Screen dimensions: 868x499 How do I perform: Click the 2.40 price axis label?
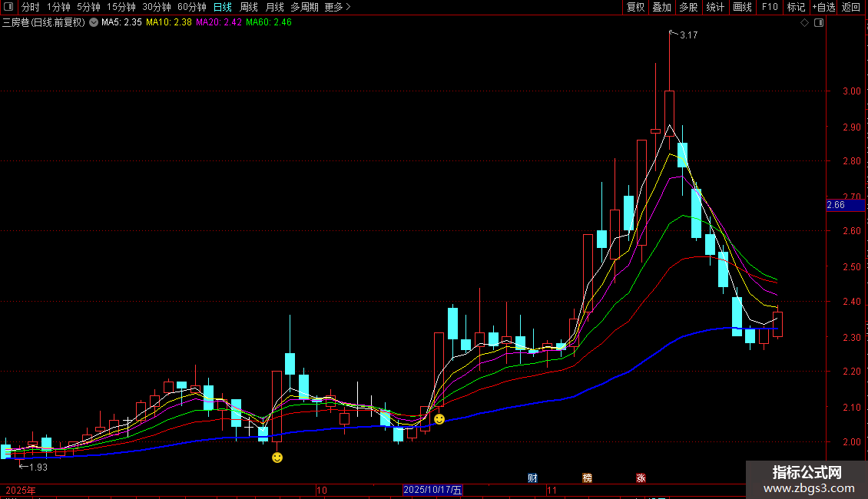coord(852,302)
